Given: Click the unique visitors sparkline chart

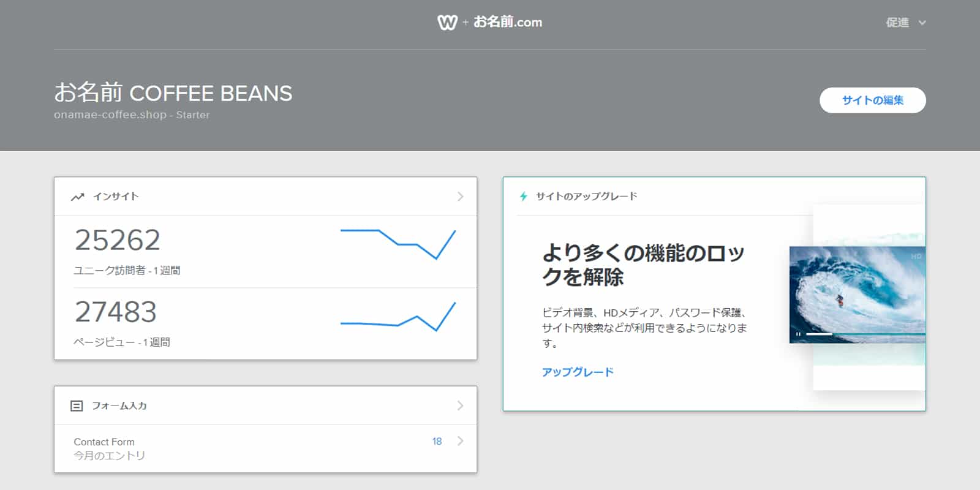Looking at the screenshot, I should point(398,244).
